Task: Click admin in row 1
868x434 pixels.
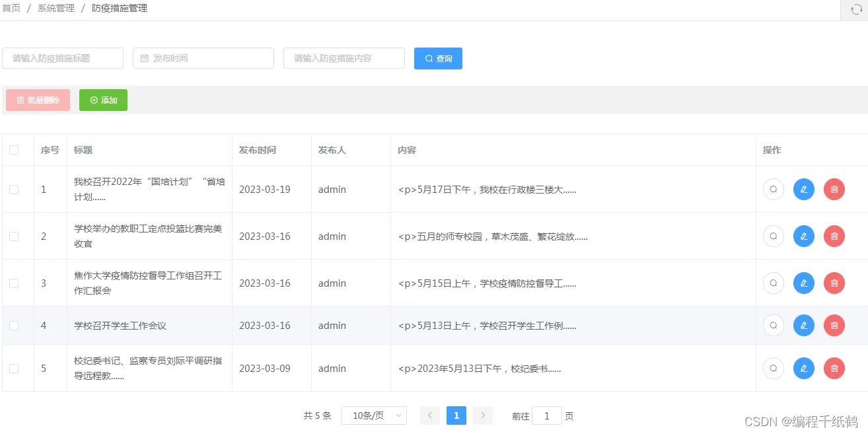Action: click(332, 190)
